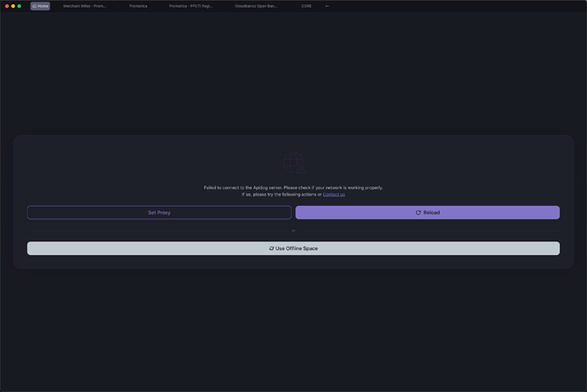
Task: Select the Promerica - PFCTI Regi... tab
Action: (x=191, y=6)
